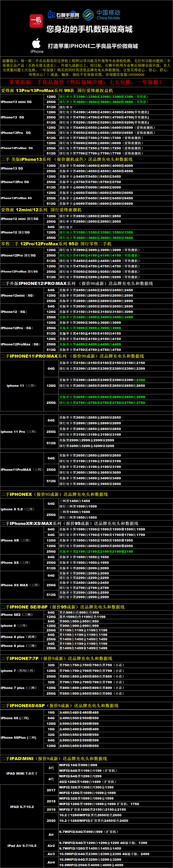Screen dimensions: 173x868
Task: Select the iPhone XS MAX（三网）label
Action: [x=20, y=585]
